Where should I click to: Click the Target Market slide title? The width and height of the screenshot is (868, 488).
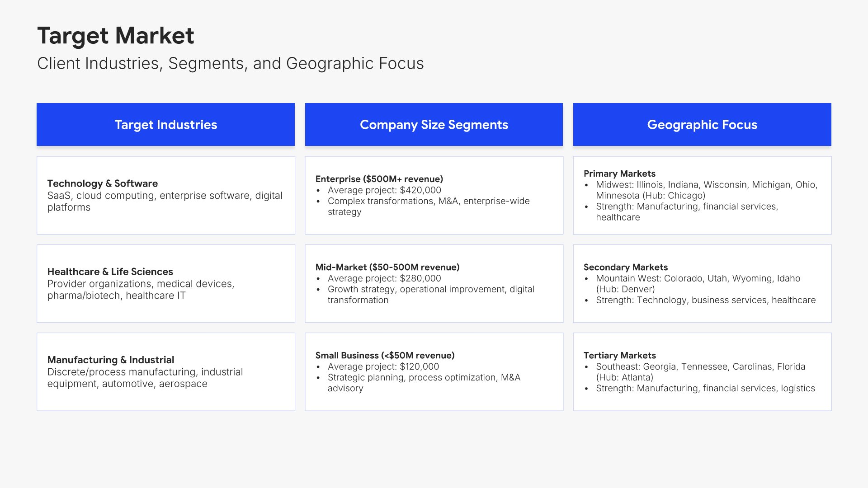tap(116, 36)
